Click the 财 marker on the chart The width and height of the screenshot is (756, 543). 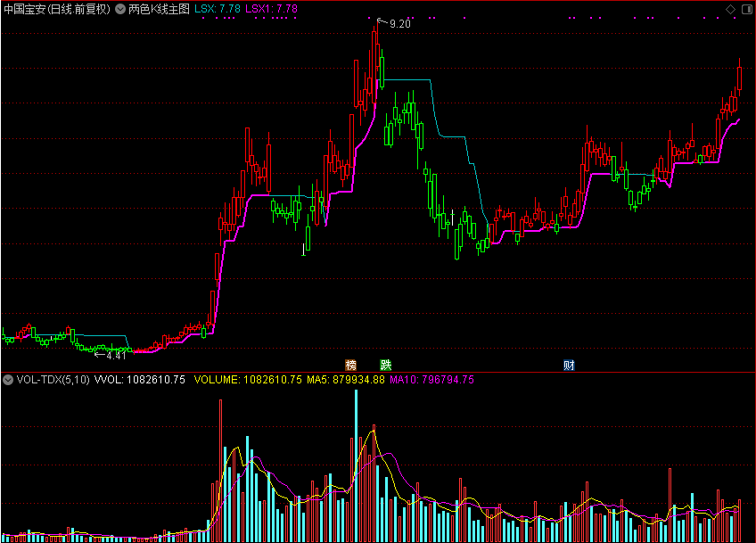pyautogui.click(x=569, y=365)
